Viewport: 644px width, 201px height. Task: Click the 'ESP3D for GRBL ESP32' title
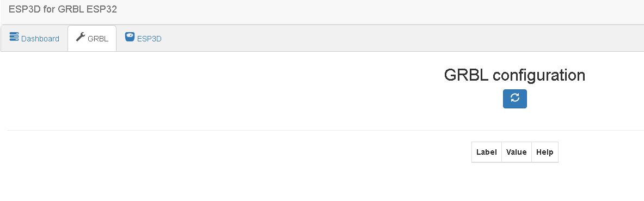[63, 9]
